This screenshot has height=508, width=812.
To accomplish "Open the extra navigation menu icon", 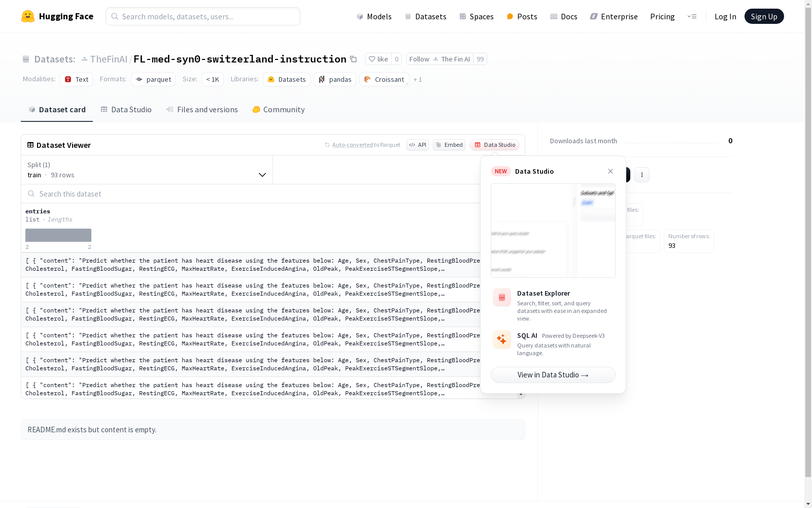I will (692, 16).
